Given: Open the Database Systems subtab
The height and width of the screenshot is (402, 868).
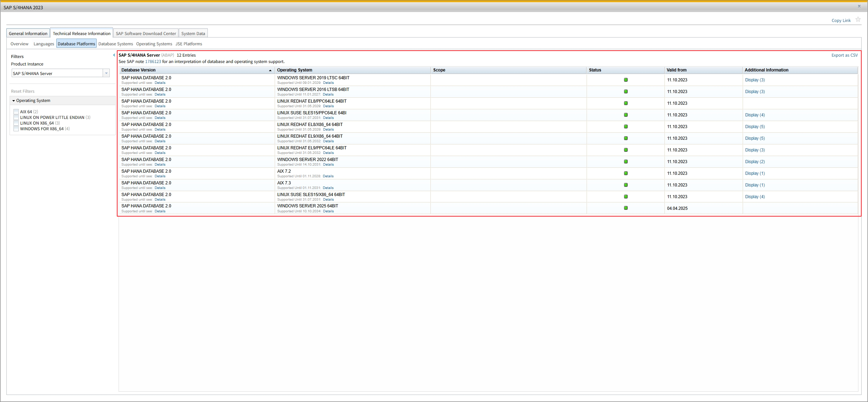Looking at the screenshot, I should [x=116, y=44].
